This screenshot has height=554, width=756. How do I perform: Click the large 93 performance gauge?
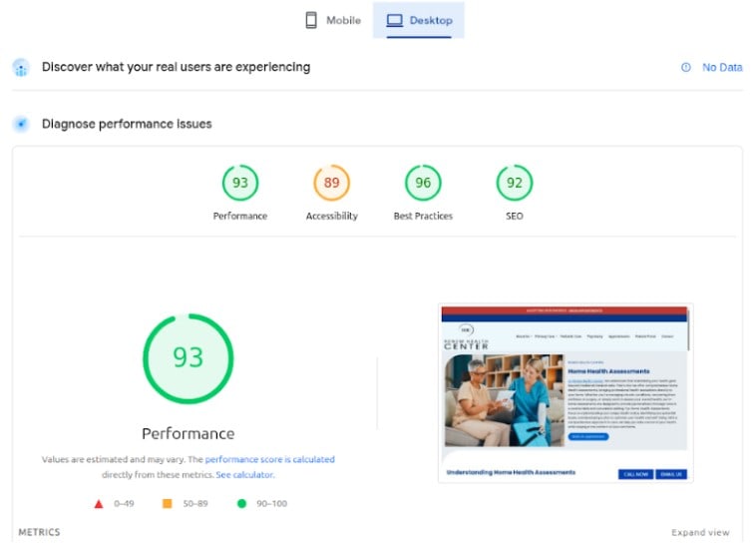pos(189,358)
